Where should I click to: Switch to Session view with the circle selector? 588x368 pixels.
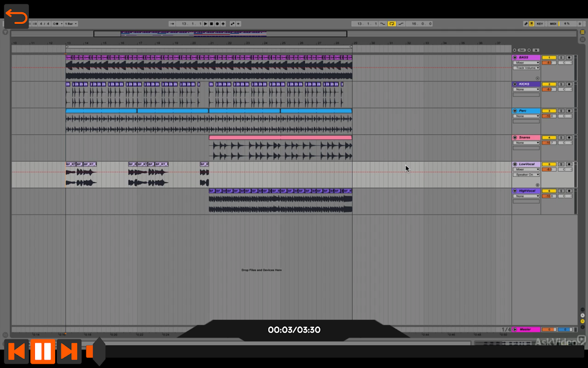point(582,40)
